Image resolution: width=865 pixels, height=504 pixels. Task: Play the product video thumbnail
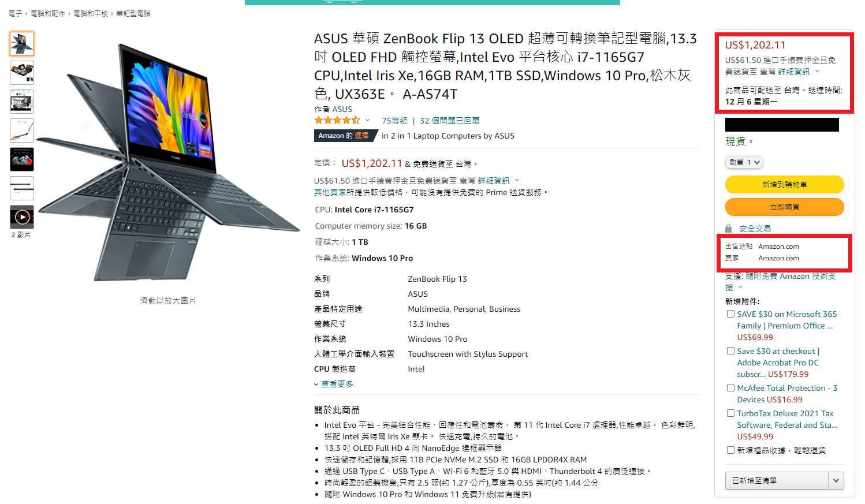click(x=22, y=217)
